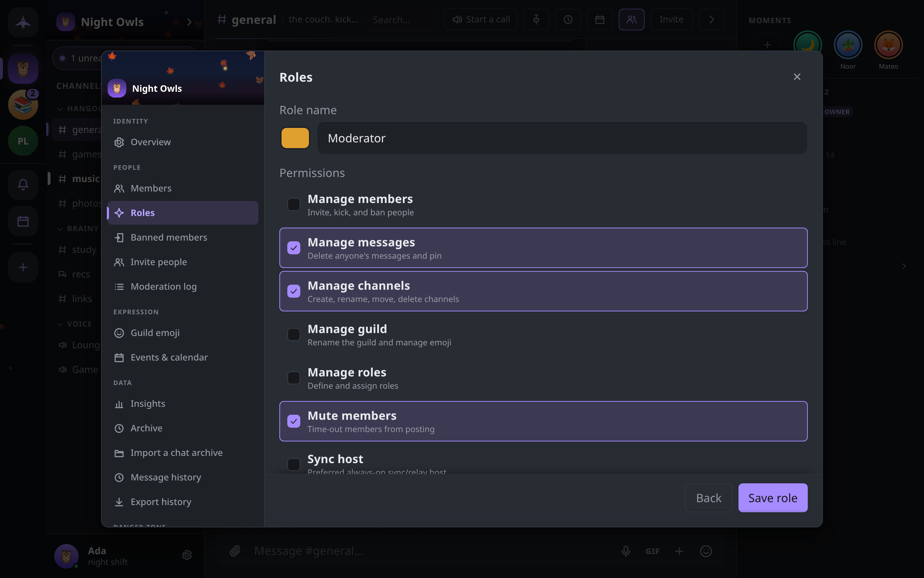Viewport: 924px width, 578px height.
Task: Expand the header overflow chevron
Action: click(x=711, y=20)
